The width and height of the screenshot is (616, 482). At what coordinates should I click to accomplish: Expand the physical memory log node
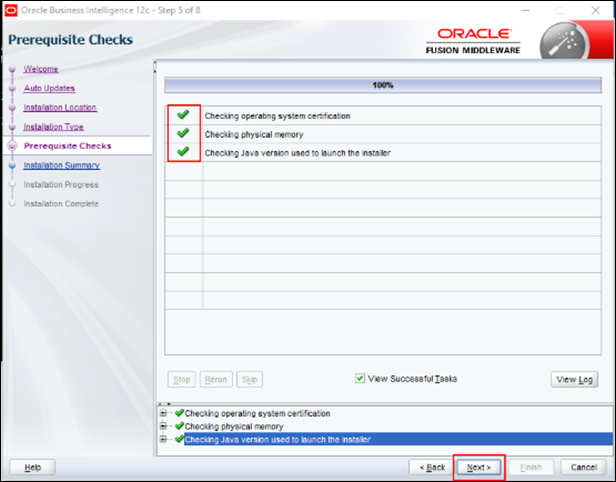pyautogui.click(x=163, y=426)
